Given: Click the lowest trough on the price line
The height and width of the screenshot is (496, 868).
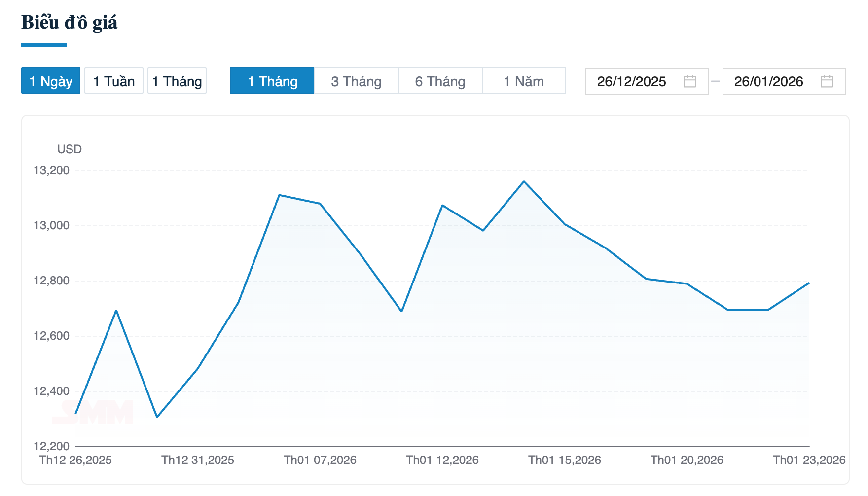Looking at the screenshot, I should pos(157,417).
